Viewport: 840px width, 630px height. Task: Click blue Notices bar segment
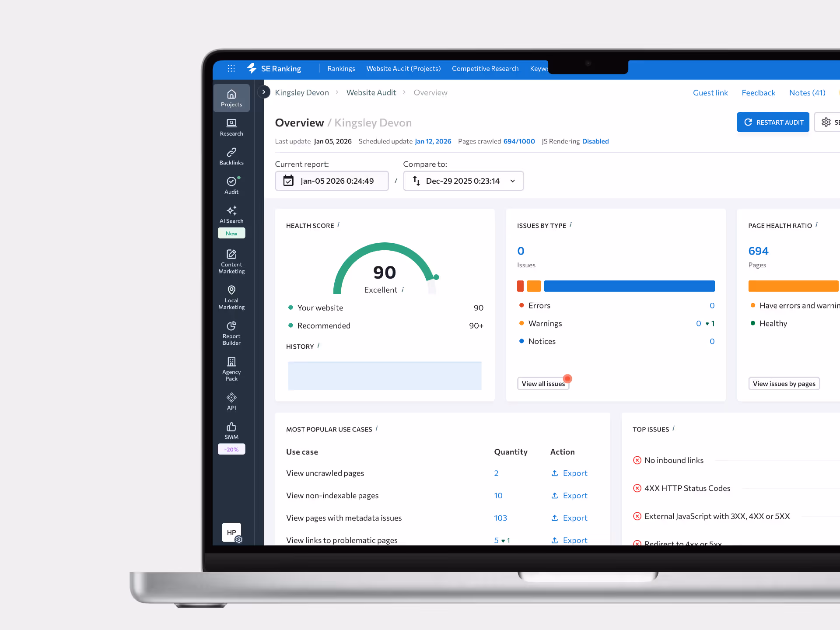[629, 286]
